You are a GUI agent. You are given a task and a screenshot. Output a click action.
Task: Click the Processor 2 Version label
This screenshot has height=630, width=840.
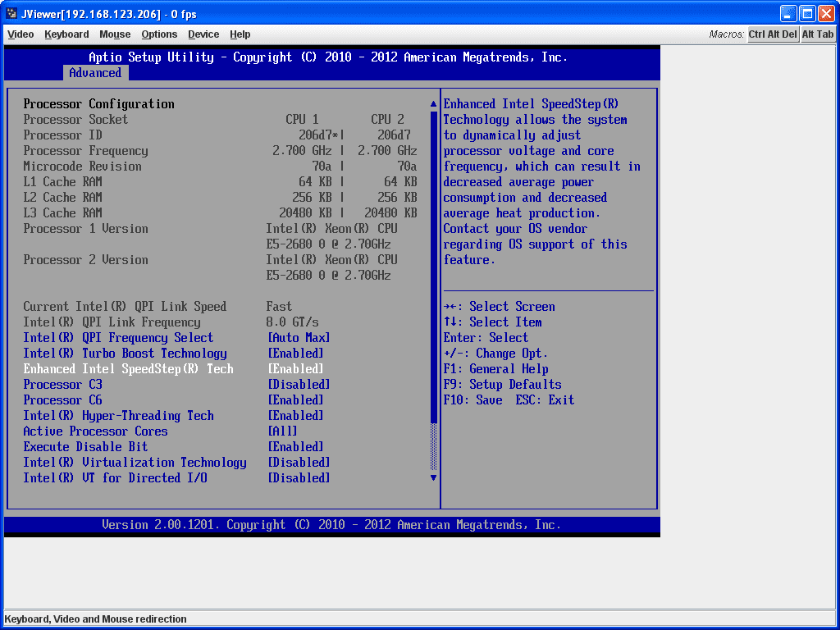click(x=85, y=260)
